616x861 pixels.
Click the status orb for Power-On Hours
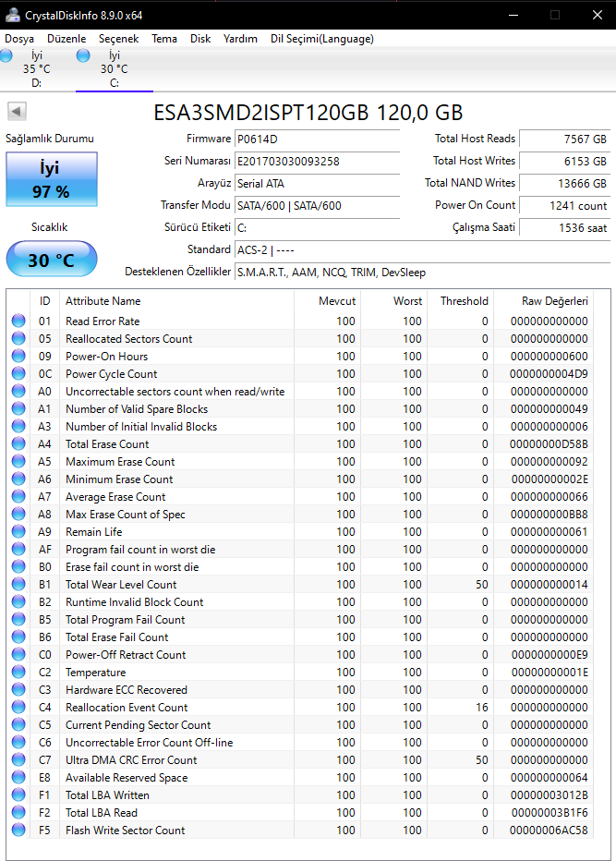(x=18, y=356)
